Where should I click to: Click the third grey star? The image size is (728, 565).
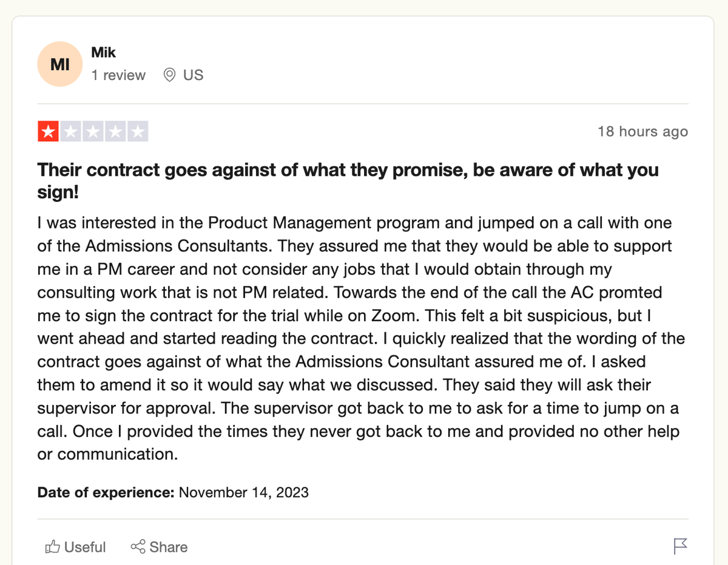pyautogui.click(x=93, y=132)
